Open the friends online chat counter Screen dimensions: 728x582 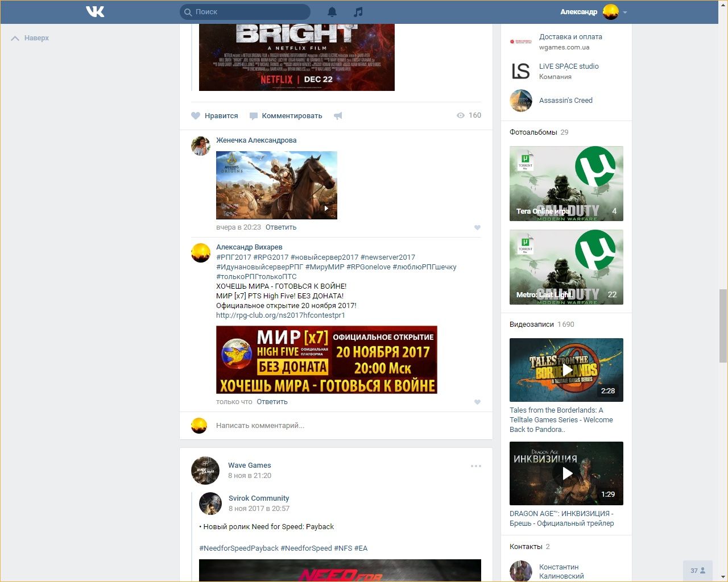pyautogui.click(x=698, y=571)
